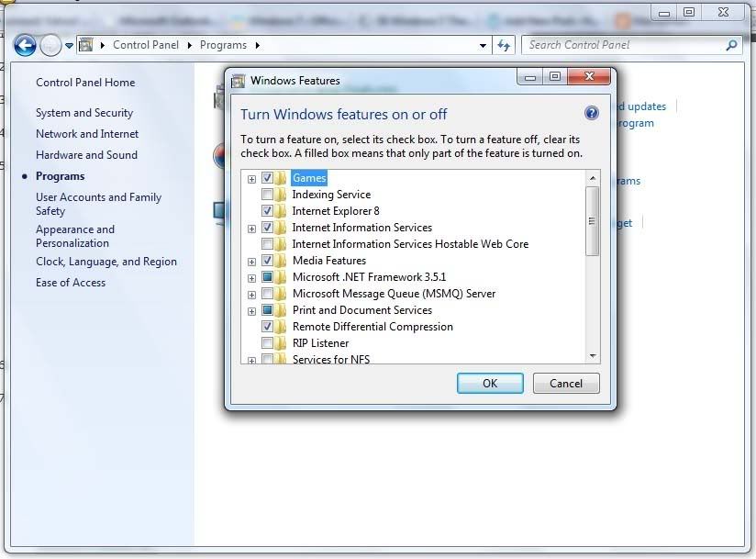Click the Hostable Web Core folder icon

click(281, 244)
